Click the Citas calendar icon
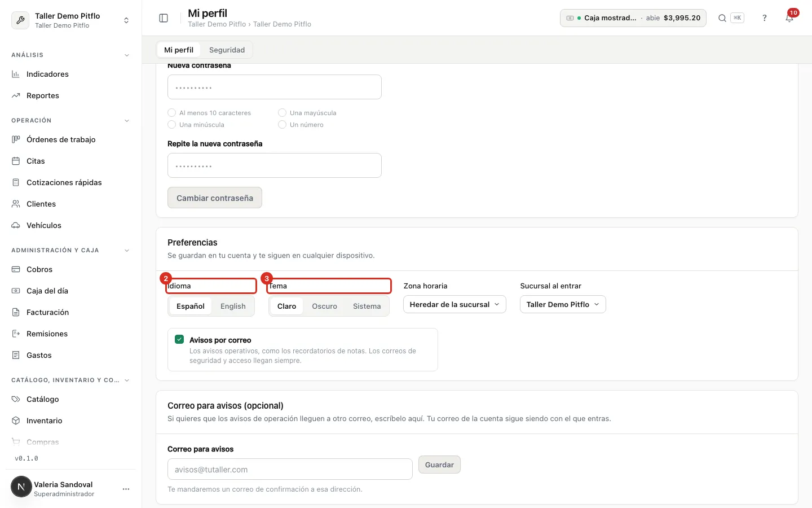The height and width of the screenshot is (508, 812). [16, 161]
